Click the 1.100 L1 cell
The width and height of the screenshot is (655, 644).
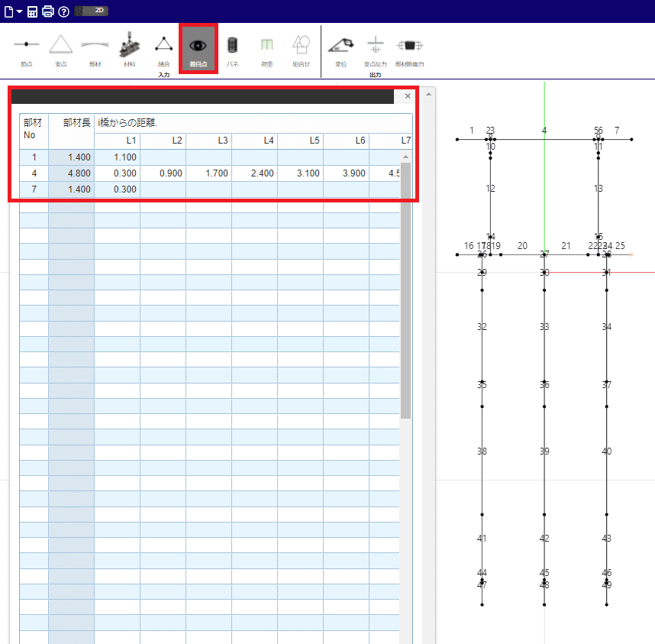coord(118,157)
